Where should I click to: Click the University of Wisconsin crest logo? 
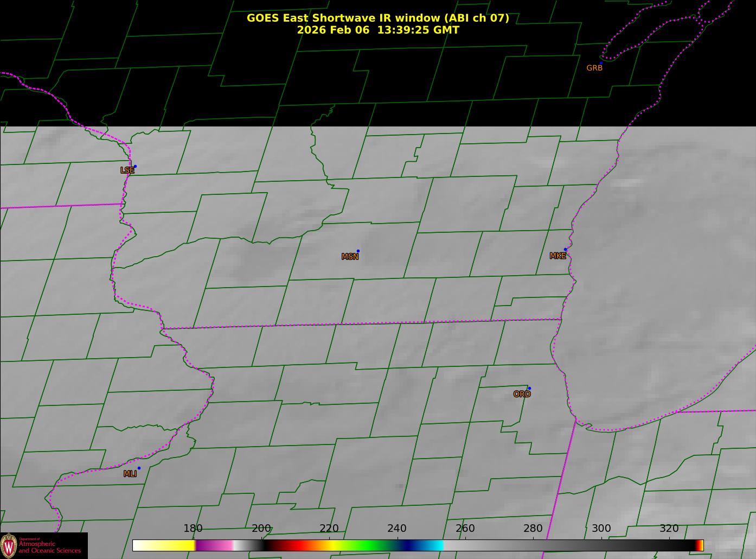[x=9, y=545]
